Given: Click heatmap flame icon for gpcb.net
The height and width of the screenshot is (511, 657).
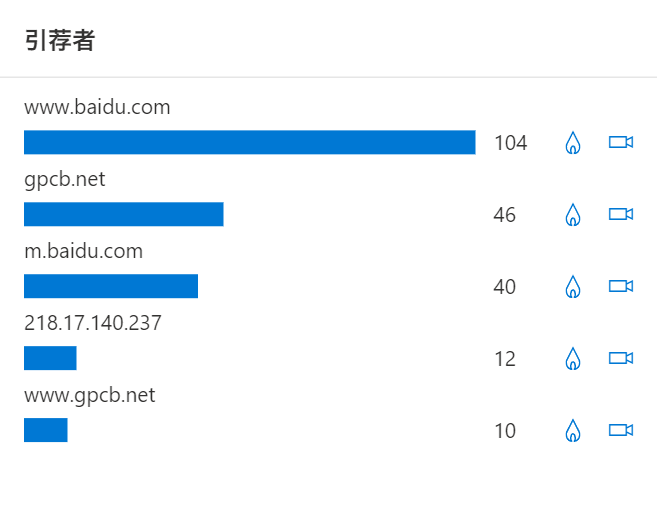Looking at the screenshot, I should [573, 215].
